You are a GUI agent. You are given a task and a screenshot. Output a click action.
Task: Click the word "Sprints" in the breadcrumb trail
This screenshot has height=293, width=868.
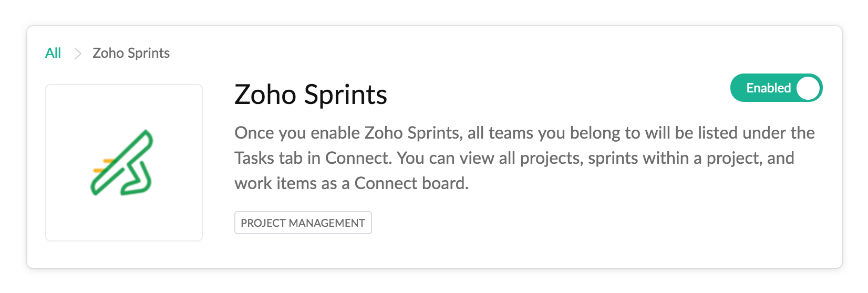point(149,53)
